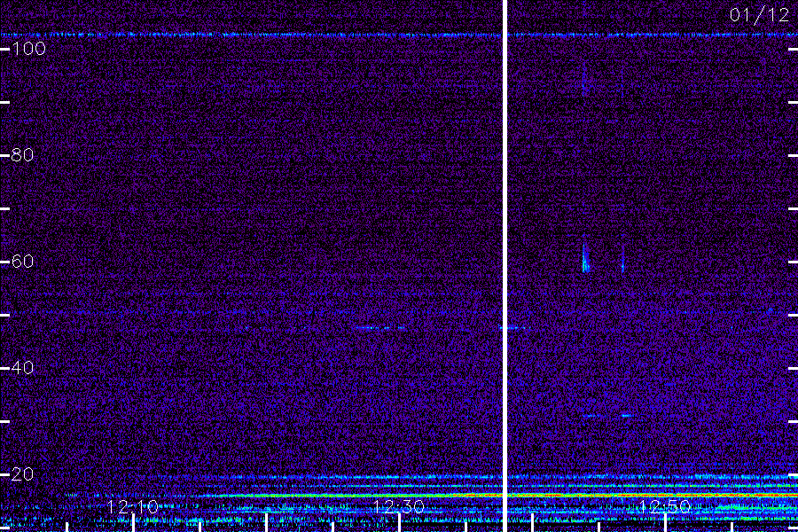Click the 01/12 date label
The width and height of the screenshot is (798, 532).
point(759,15)
